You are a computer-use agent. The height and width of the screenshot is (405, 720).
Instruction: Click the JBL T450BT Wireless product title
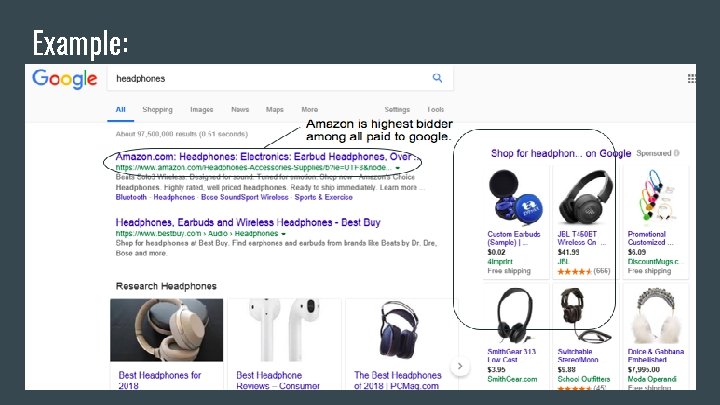pyautogui.click(x=582, y=238)
